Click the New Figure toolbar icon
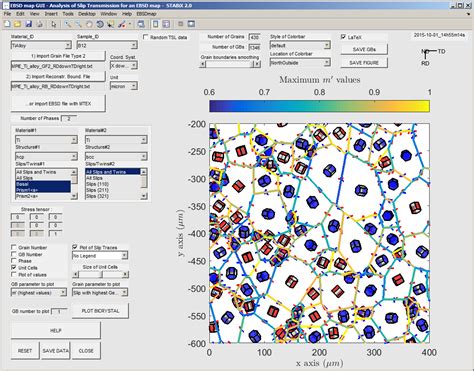The image size is (474, 371). click(7, 24)
